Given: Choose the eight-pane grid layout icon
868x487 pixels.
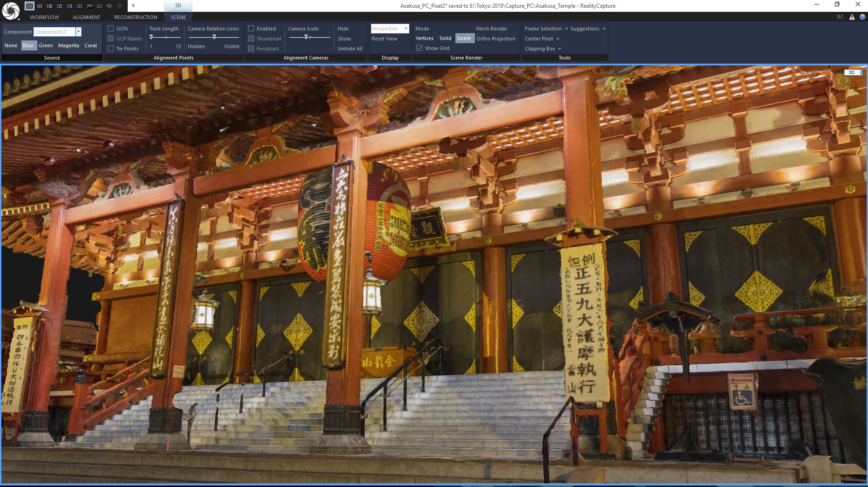Looking at the screenshot, I should click(x=99, y=6).
